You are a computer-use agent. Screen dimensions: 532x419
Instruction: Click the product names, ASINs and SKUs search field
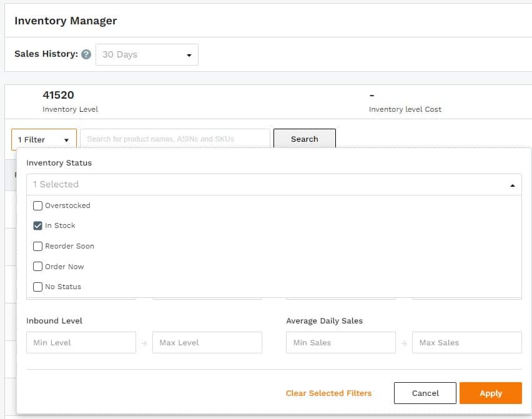tap(175, 139)
